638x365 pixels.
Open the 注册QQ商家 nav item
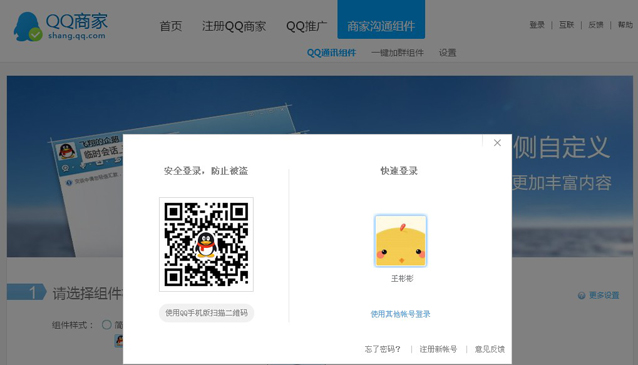[234, 26]
